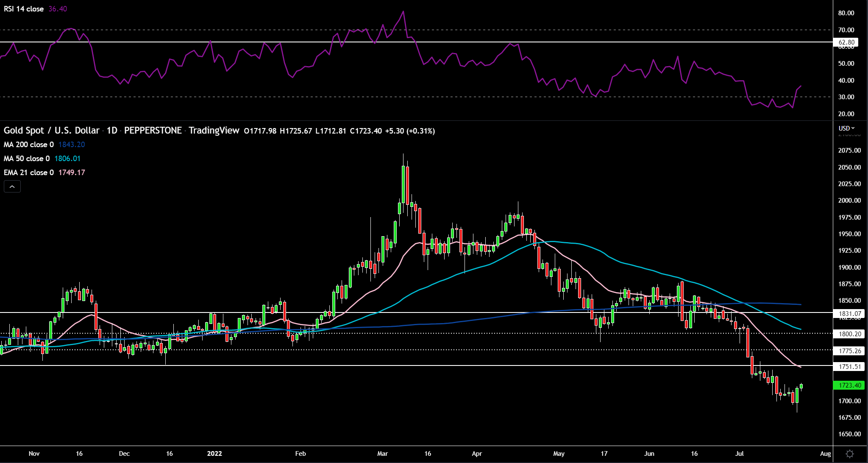Viewport: 868px width, 463px height.
Task: Select the RSI 14 close indicator legend
Action: (24, 9)
